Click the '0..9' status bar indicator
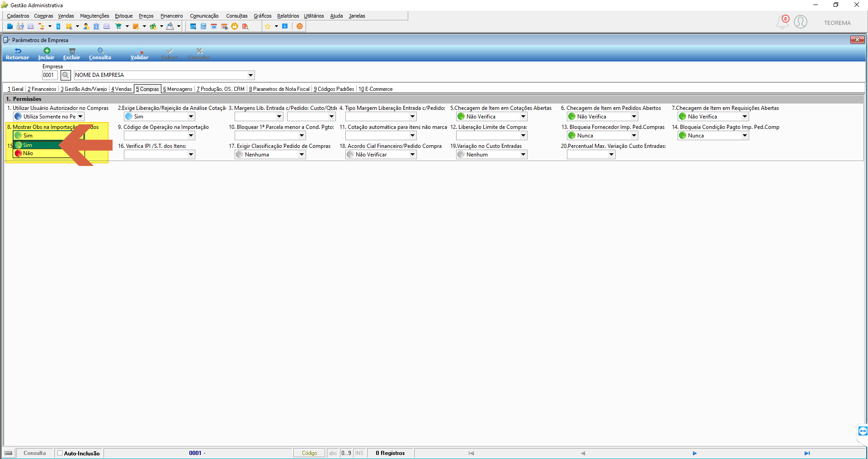Screen dimensions: 868x459 point(346,453)
